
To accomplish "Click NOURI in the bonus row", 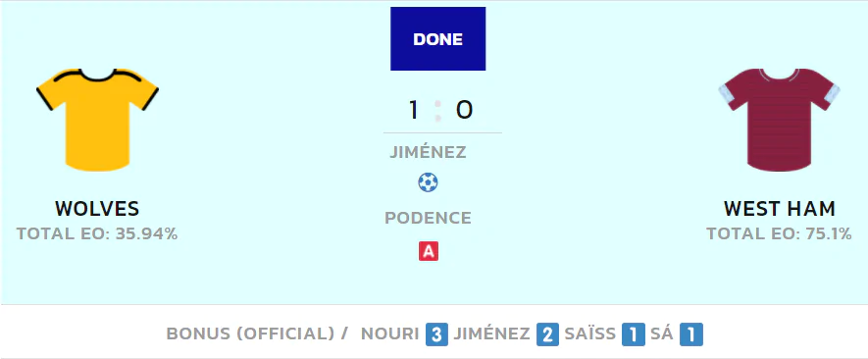I will pyautogui.click(x=389, y=334).
